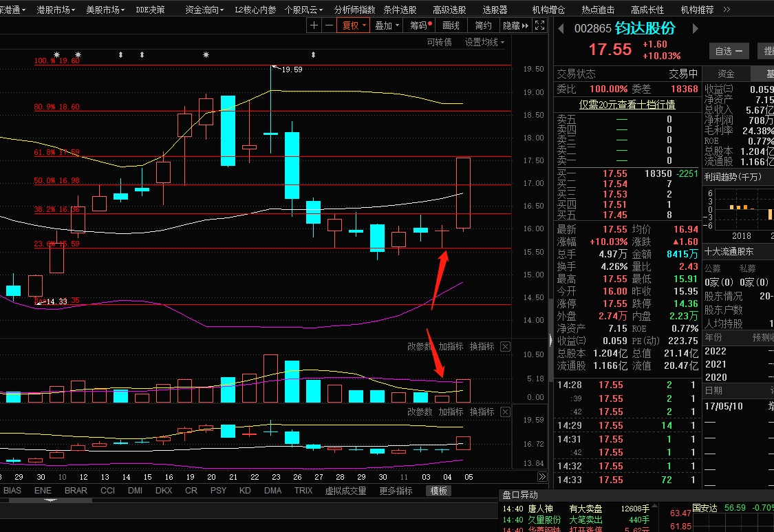
Task: Click 改参数 in the lower BOLL panel
Action: click(x=420, y=412)
